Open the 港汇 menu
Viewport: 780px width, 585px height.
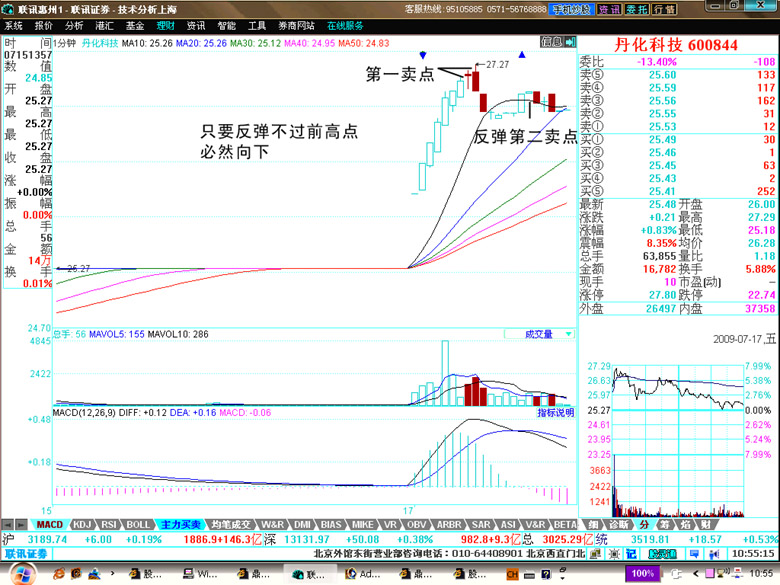coord(104,26)
